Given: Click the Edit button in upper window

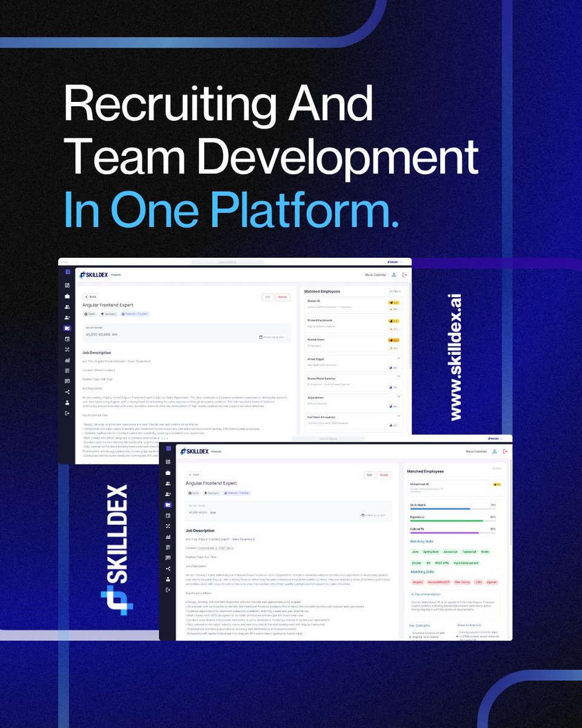Looking at the screenshot, I should [x=267, y=297].
